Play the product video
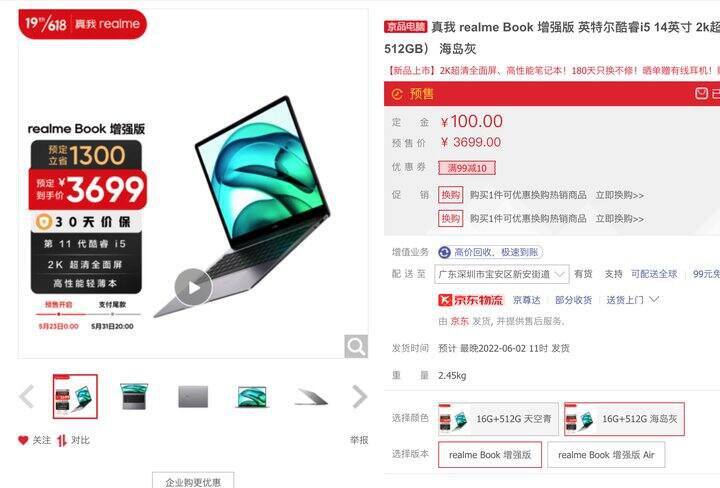 pyautogui.click(x=193, y=287)
